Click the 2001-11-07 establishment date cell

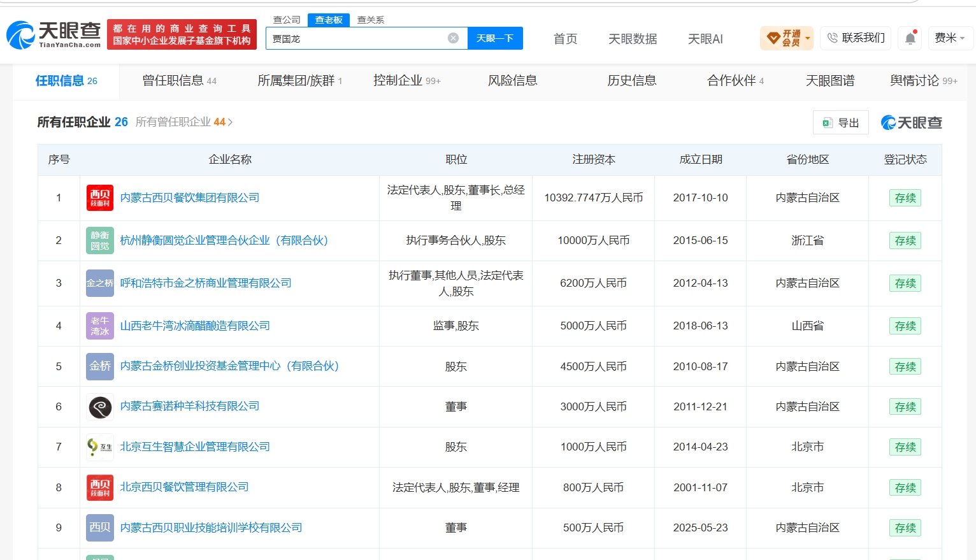701,487
